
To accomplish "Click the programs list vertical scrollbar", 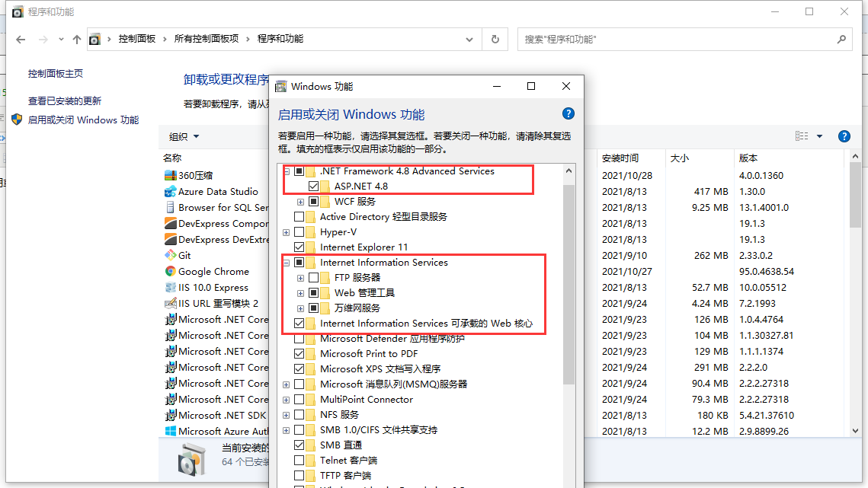I will pyautogui.click(x=855, y=195).
